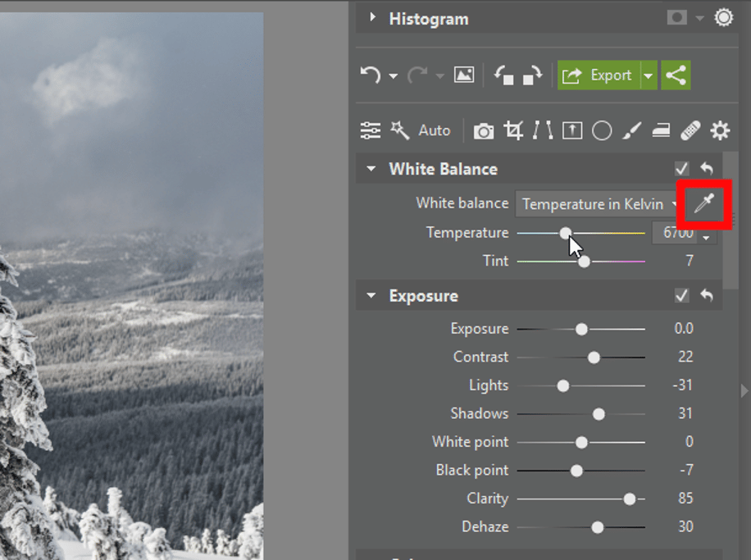Viewport: 751px width, 560px height.
Task: Select the Gradient filter tool icon
Action: click(x=661, y=130)
